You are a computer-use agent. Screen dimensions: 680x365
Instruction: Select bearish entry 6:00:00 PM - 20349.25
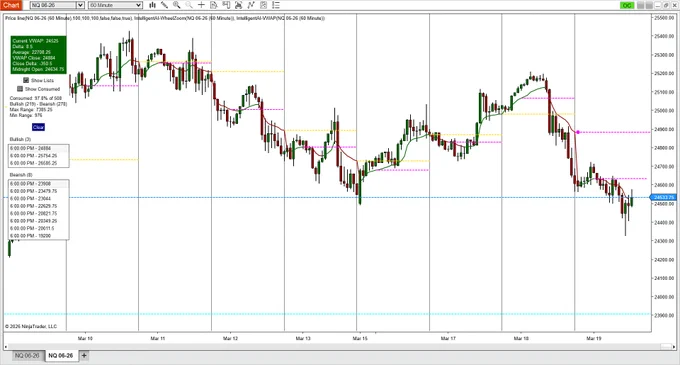(x=39, y=221)
